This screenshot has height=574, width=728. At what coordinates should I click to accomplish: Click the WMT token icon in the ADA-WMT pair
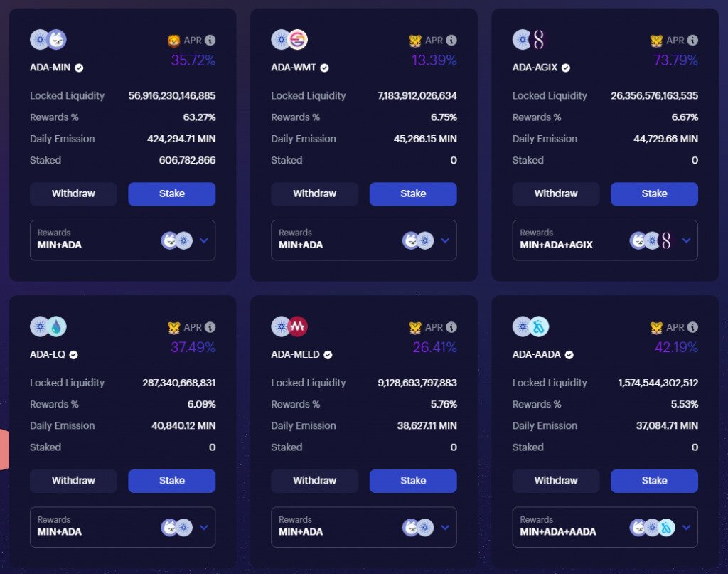(299, 41)
